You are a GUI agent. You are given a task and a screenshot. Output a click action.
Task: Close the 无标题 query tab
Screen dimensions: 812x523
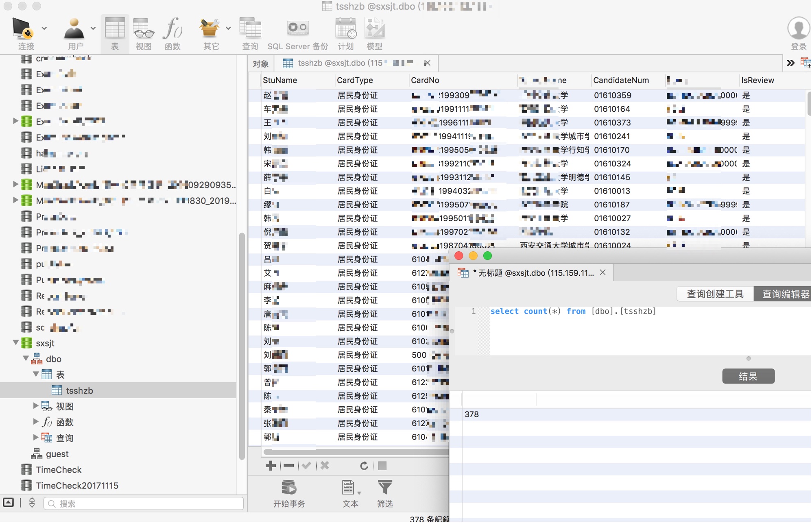click(602, 272)
